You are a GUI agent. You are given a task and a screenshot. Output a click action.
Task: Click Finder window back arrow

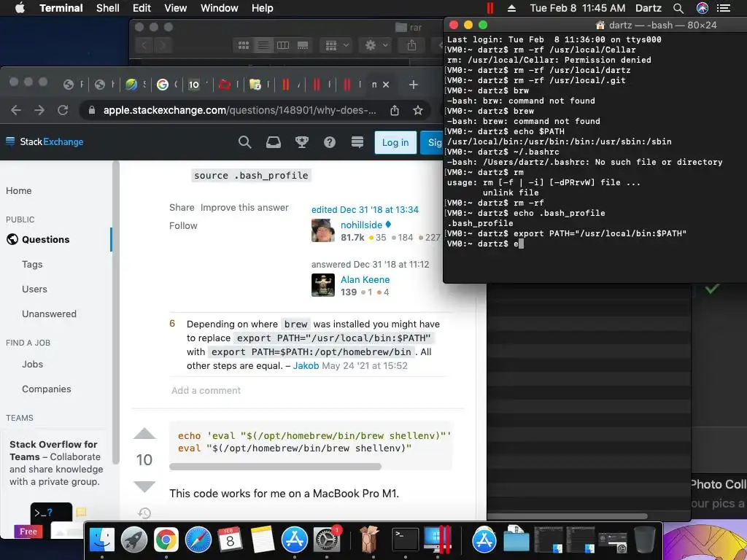[x=144, y=45]
